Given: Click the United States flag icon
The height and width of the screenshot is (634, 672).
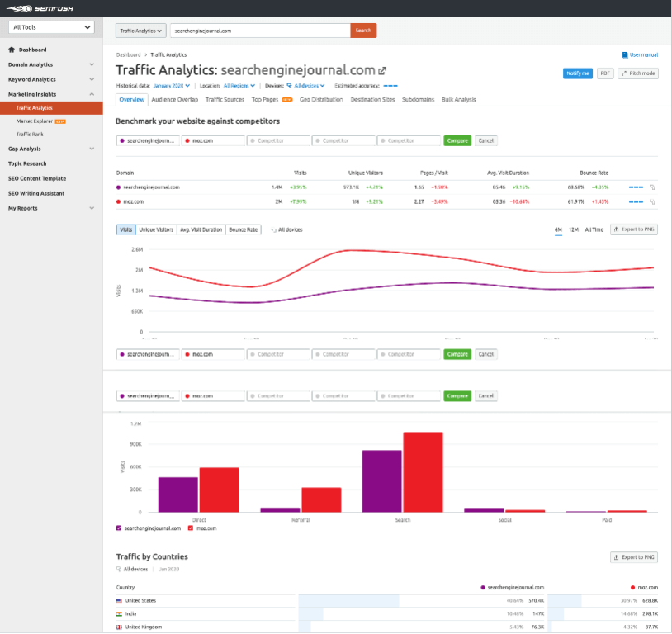Looking at the screenshot, I should click(119, 601).
